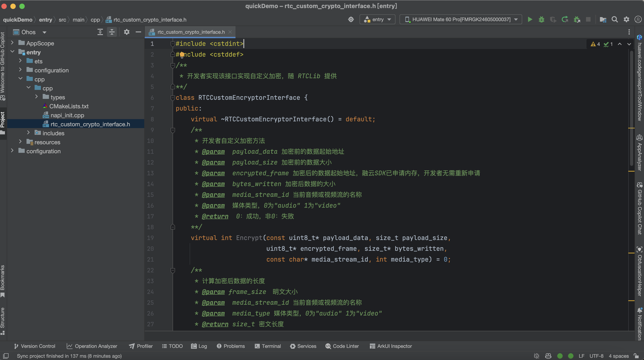Click the quickDemo breadcrumb
Screen dimensions: 644x360
18,20
